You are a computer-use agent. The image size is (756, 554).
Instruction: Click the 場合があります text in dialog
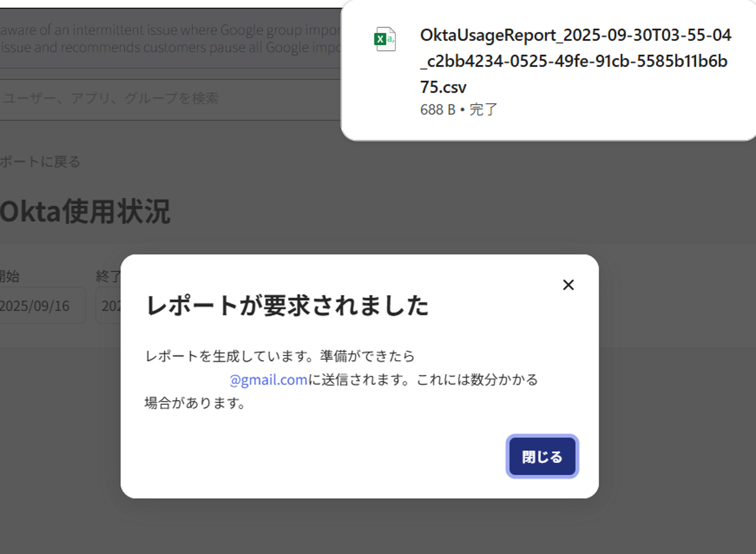tap(195, 403)
